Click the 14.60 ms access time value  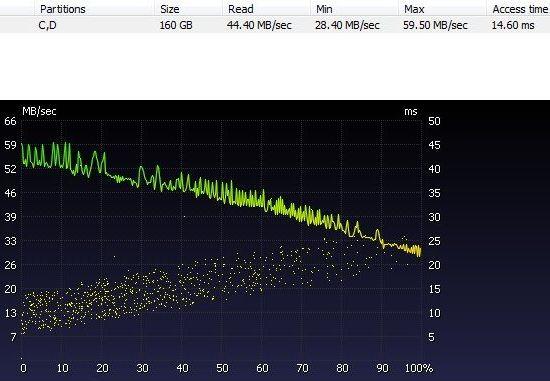(513, 25)
